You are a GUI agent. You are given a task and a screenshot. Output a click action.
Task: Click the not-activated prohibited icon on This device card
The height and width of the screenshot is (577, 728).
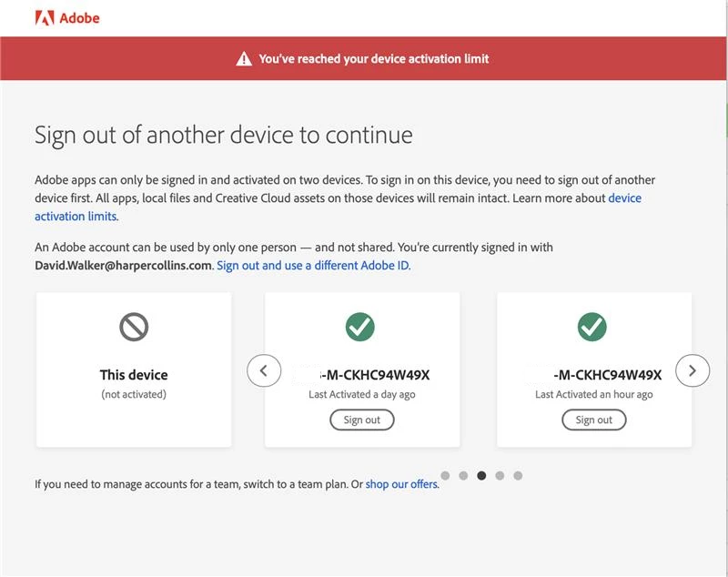(134, 327)
